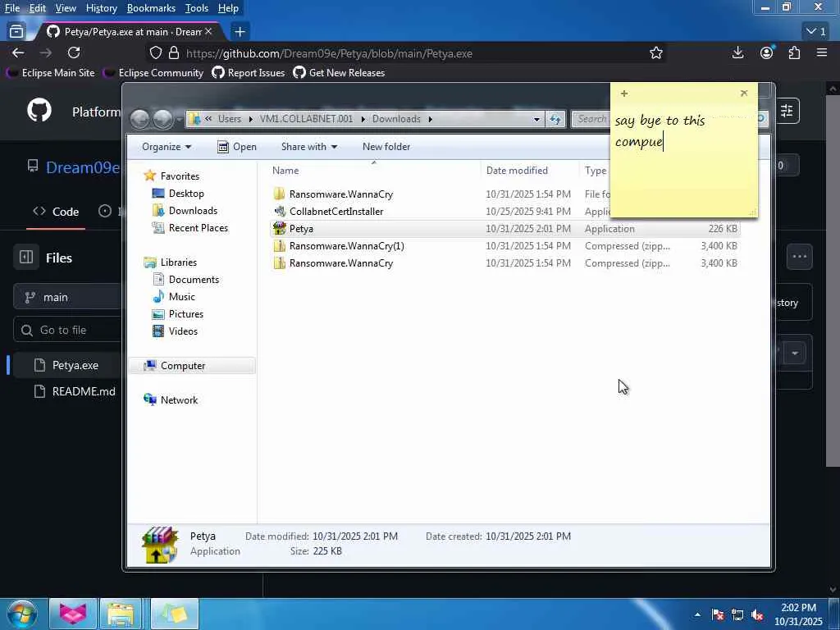The height and width of the screenshot is (630, 840).
Task: Select Network in navigation pane
Action: pos(179,400)
